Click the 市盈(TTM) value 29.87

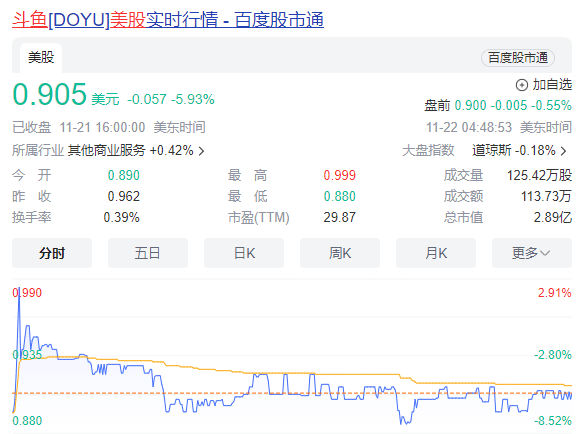tap(340, 217)
